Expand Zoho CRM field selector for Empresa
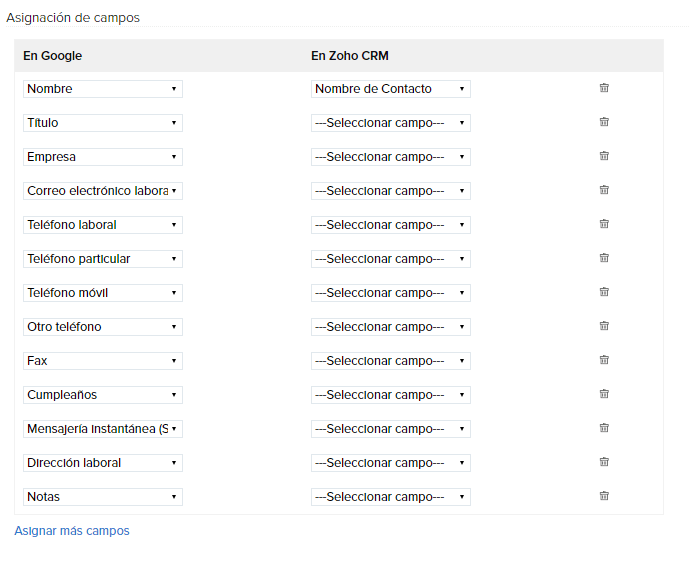 click(x=390, y=157)
